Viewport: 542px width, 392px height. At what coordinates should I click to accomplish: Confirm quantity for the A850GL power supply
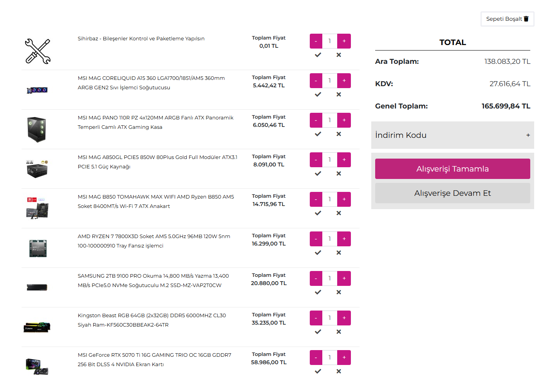[x=318, y=173]
